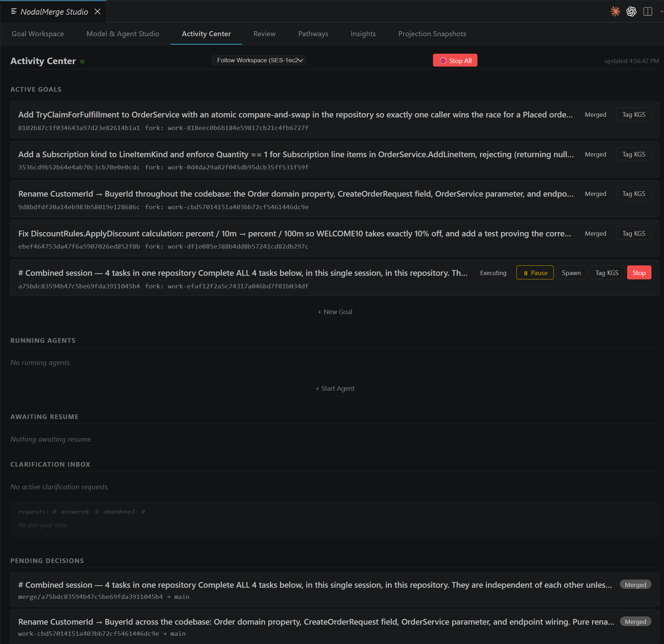Tag KGS for Subscription kind goal
The height and width of the screenshot is (644, 664).
634,154
